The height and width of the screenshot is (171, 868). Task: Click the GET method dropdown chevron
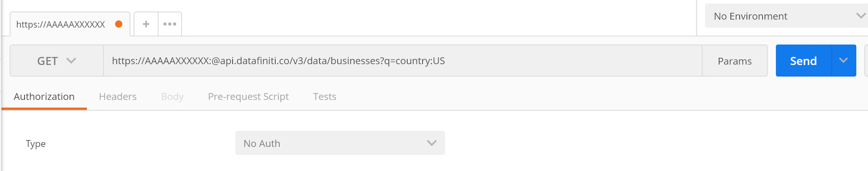[71, 61]
